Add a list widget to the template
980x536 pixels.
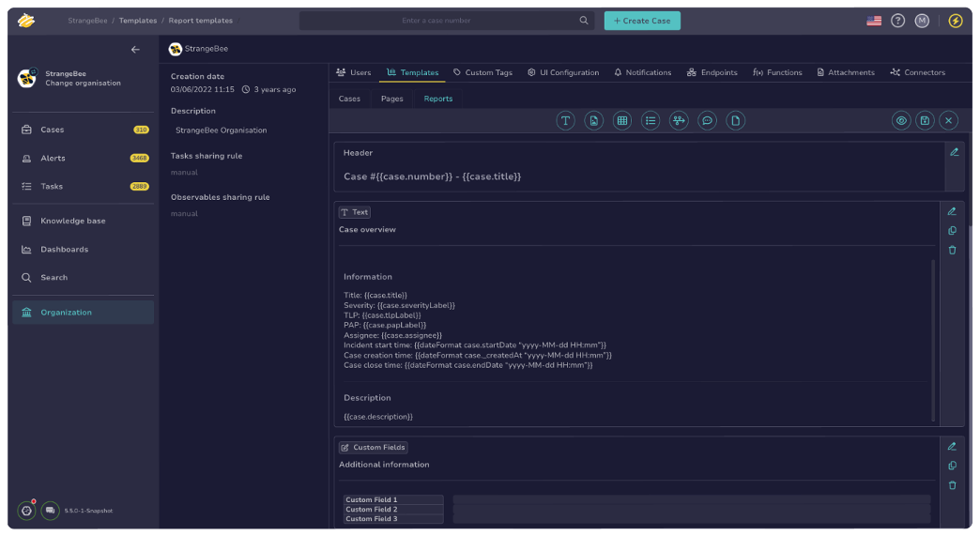[651, 120]
